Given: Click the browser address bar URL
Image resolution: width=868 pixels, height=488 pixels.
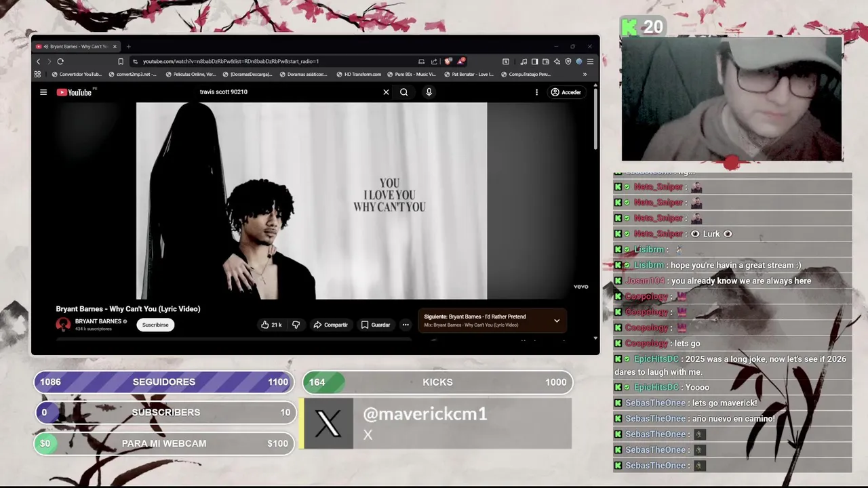Looking at the screenshot, I should [x=231, y=61].
